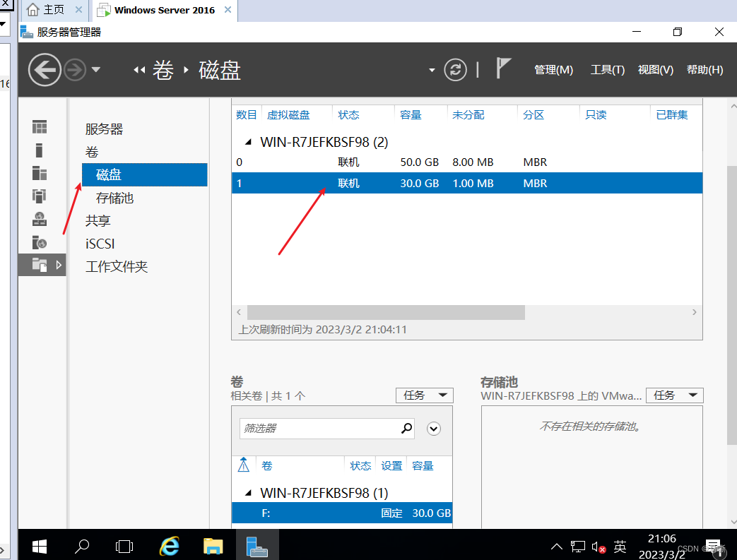Click the search magnifier in filter box

(406, 428)
